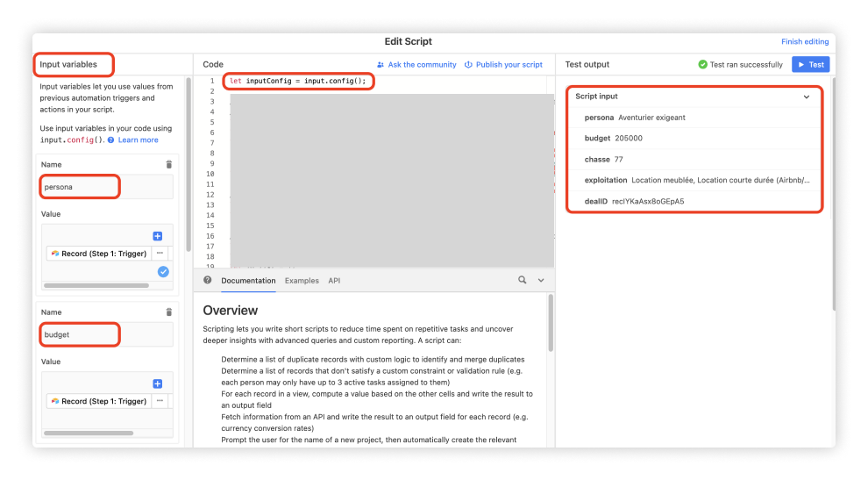Click the chasse value 77
This screenshot has height=480, width=868.
pos(618,159)
